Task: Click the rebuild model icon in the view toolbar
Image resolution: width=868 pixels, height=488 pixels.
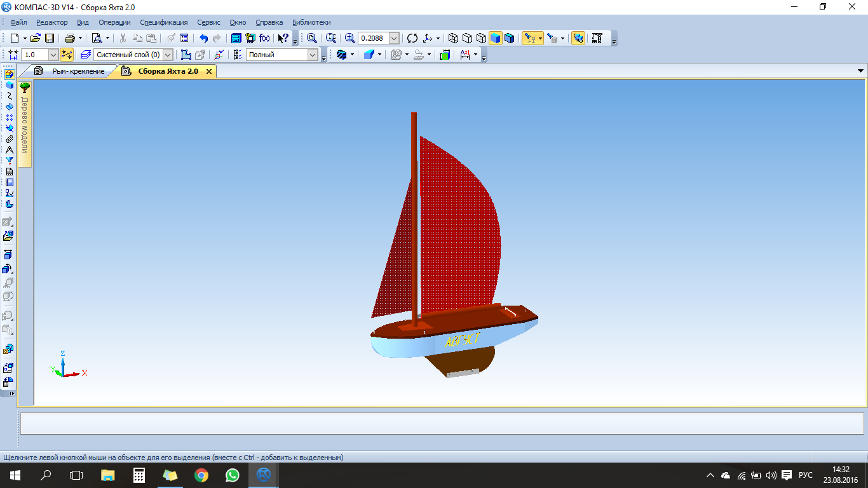Action: (x=597, y=38)
